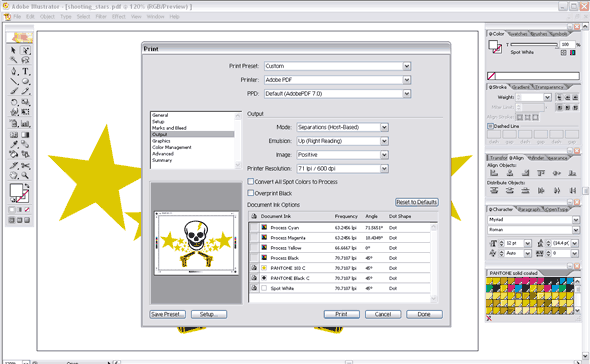Click the skull print preview thumbnail

[x=196, y=243]
